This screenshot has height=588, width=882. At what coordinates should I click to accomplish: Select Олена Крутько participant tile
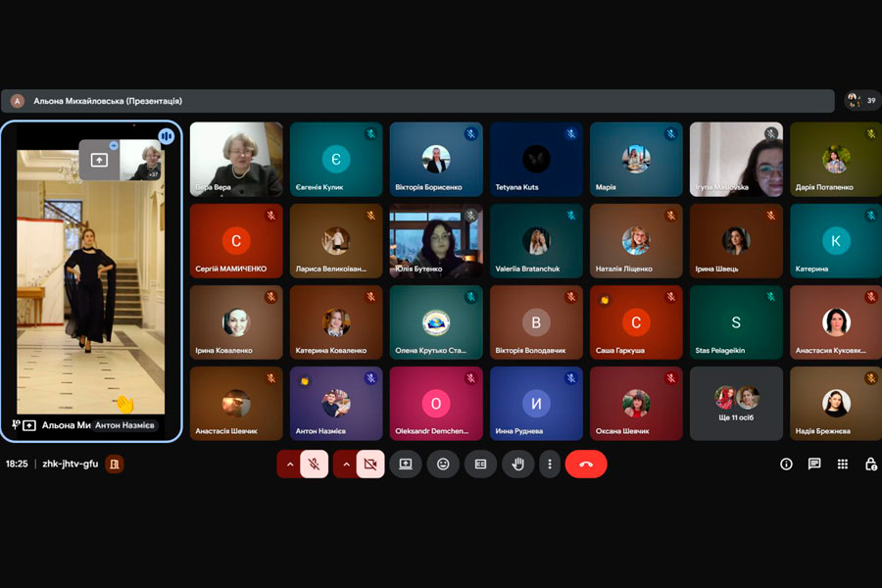[436, 322]
